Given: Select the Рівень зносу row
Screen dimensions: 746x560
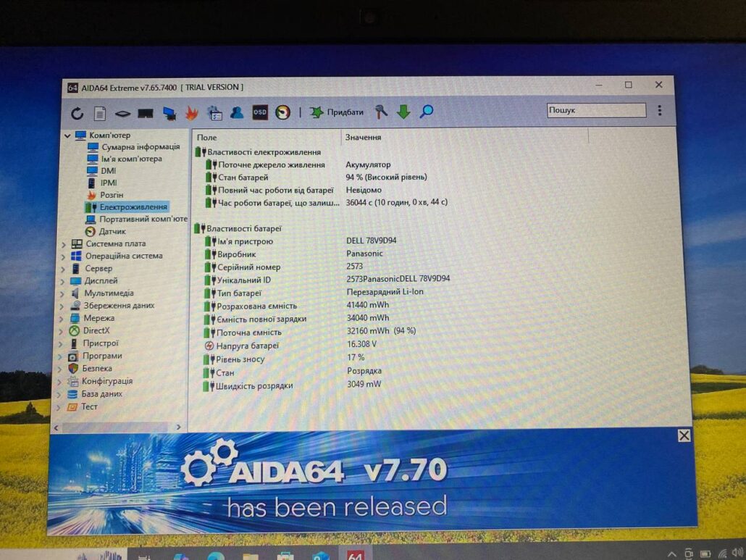Looking at the screenshot, I should pos(285,359).
